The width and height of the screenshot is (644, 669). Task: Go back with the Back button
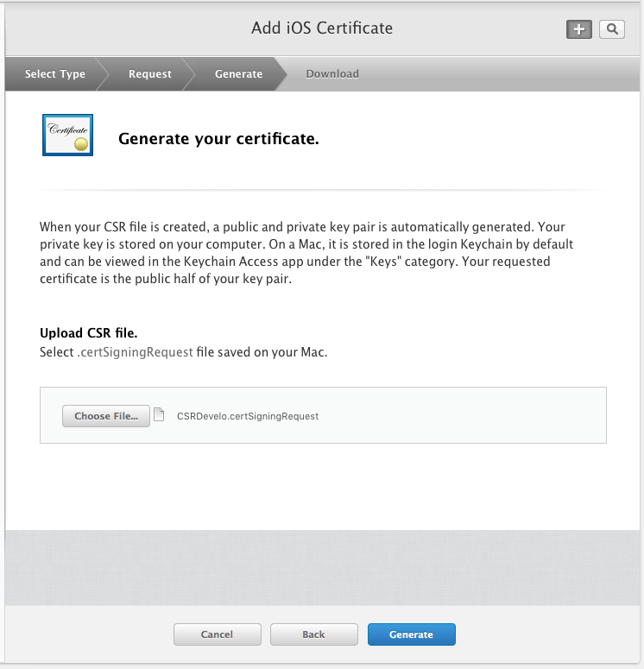pos(313,634)
